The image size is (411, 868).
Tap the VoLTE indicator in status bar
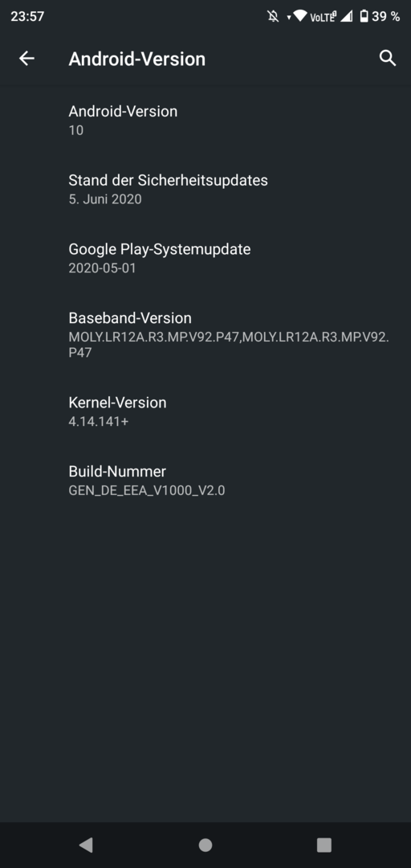tap(323, 17)
